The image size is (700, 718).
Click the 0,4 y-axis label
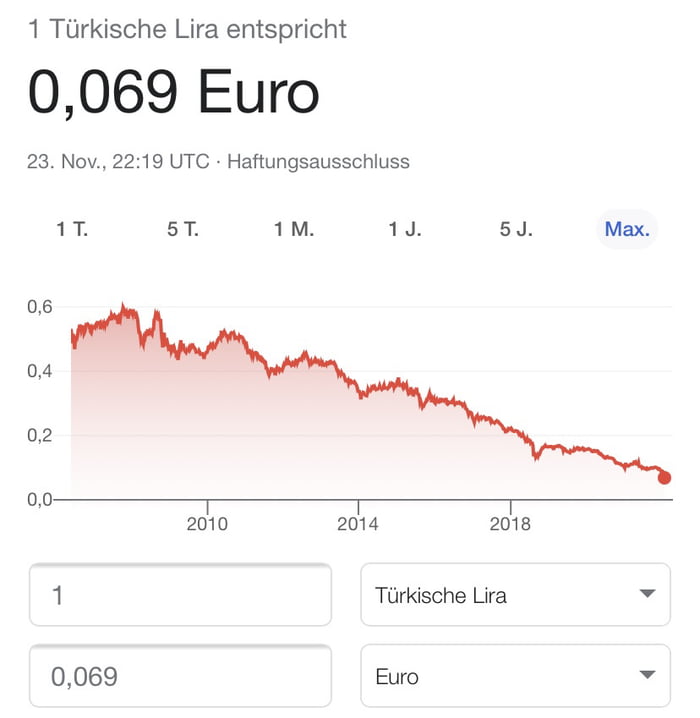point(40,371)
